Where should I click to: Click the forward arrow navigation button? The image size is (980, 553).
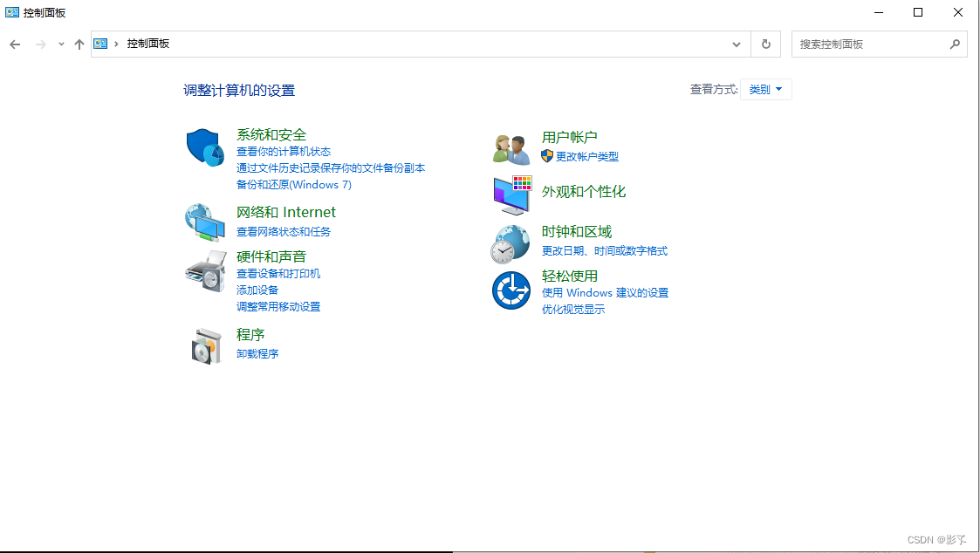tap(41, 44)
